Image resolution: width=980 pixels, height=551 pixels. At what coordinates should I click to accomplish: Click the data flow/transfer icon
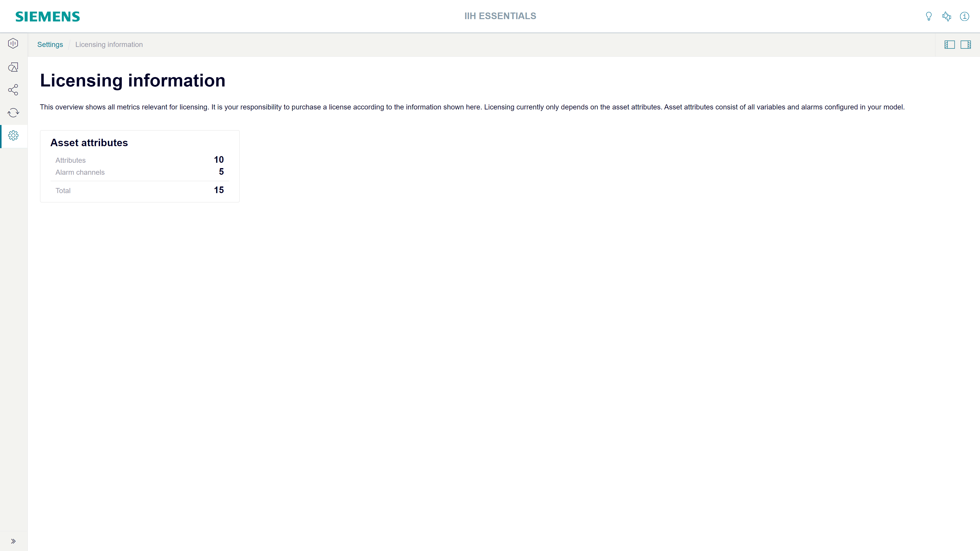(14, 112)
